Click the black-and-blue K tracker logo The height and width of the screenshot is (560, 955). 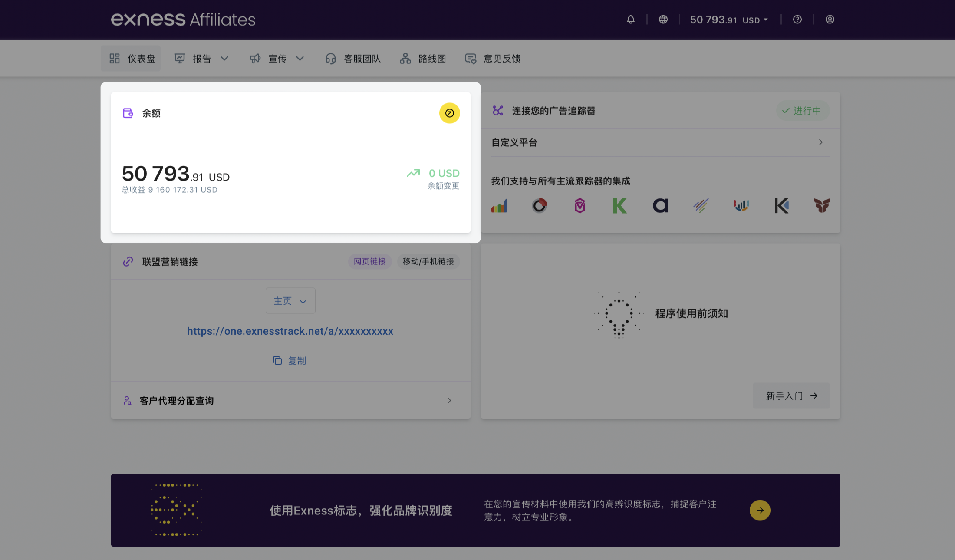782,205
